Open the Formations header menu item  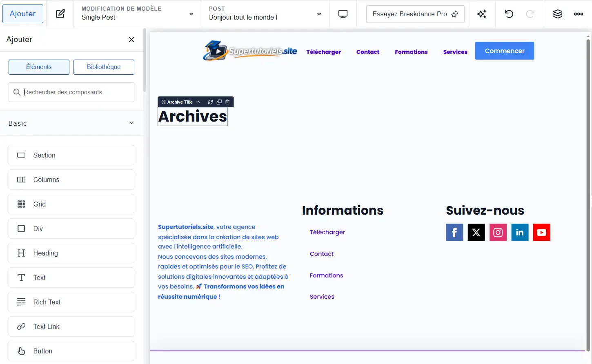pyautogui.click(x=411, y=52)
